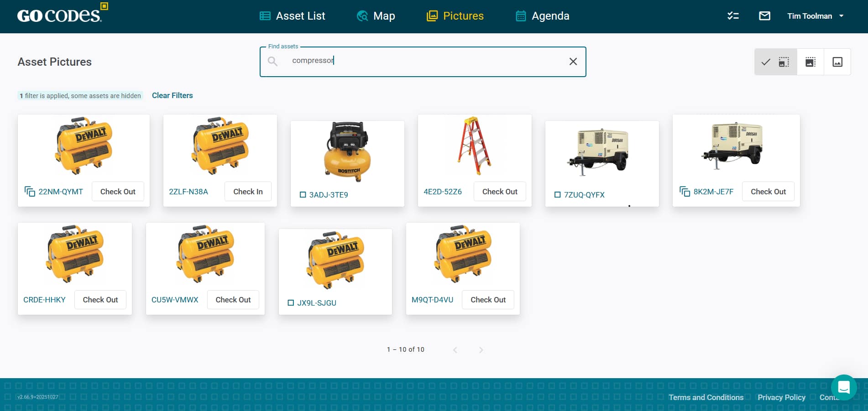Tick the checkbox for 7ZUQ-QYFX

click(557, 195)
